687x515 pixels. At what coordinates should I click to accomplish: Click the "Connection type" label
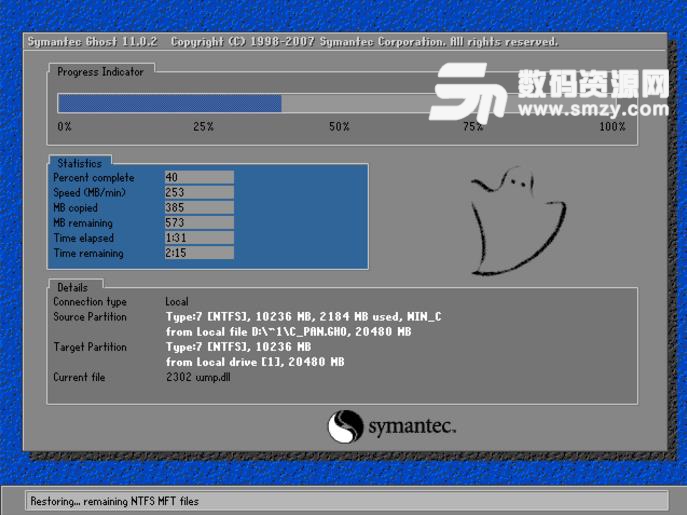tap(90, 302)
